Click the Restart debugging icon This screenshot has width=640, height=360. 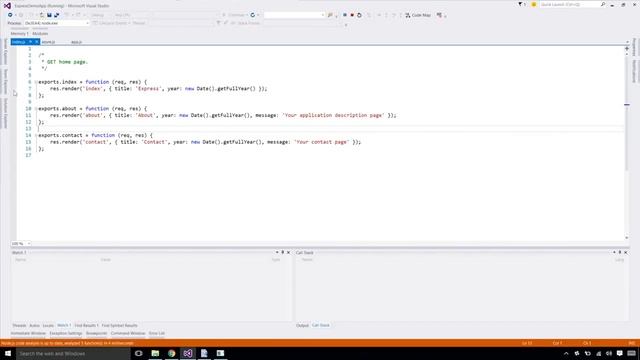[x=359, y=15]
